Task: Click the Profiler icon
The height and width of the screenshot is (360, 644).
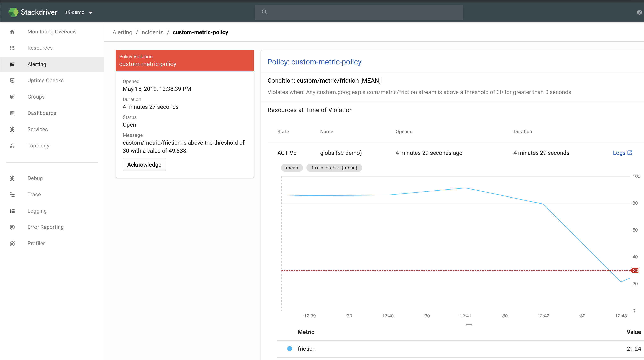Action: pyautogui.click(x=12, y=243)
